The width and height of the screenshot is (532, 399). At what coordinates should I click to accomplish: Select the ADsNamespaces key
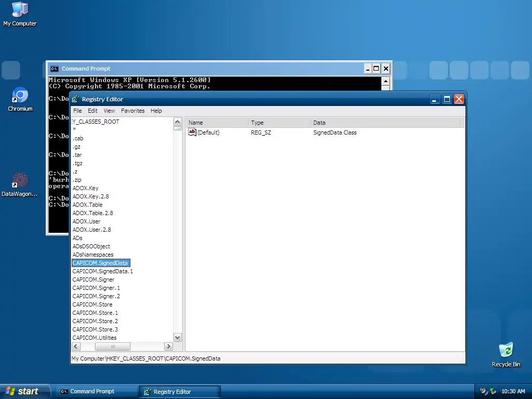[x=92, y=255]
